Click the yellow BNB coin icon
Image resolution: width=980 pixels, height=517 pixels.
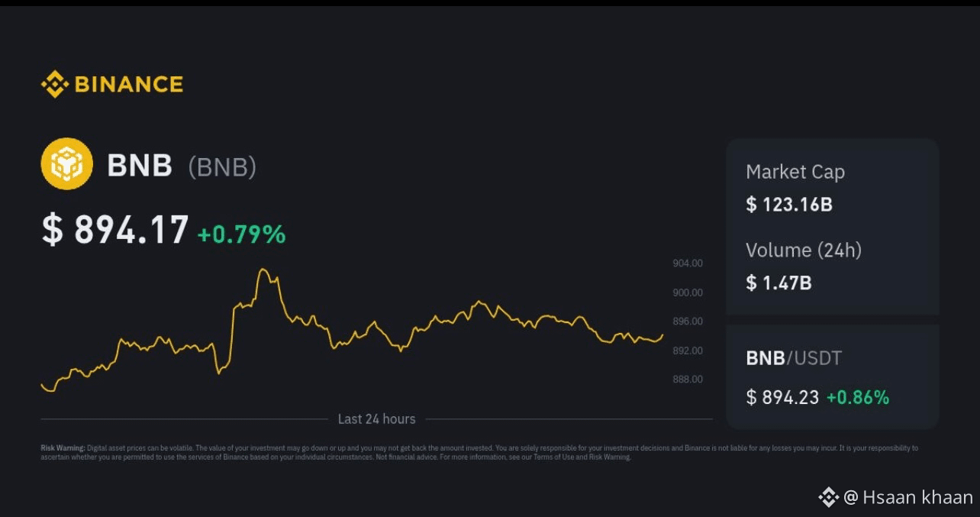[67, 163]
